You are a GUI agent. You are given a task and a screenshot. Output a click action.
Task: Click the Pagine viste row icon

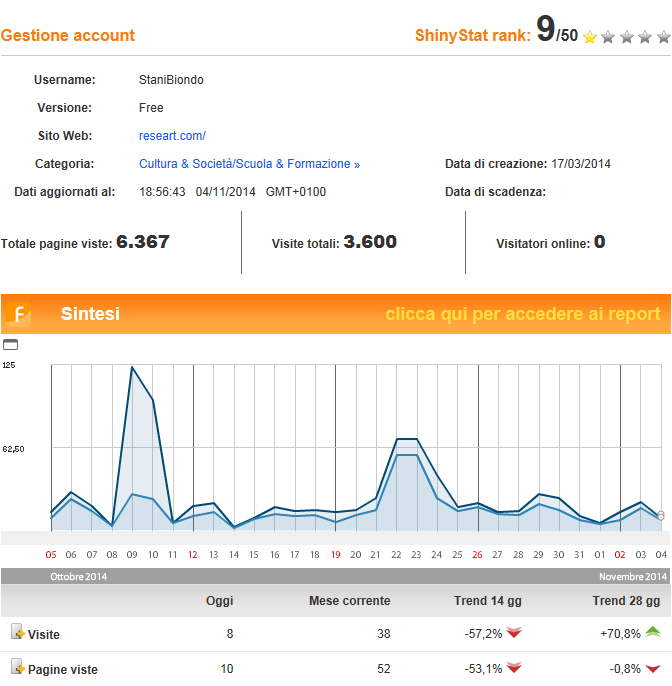coord(17,668)
